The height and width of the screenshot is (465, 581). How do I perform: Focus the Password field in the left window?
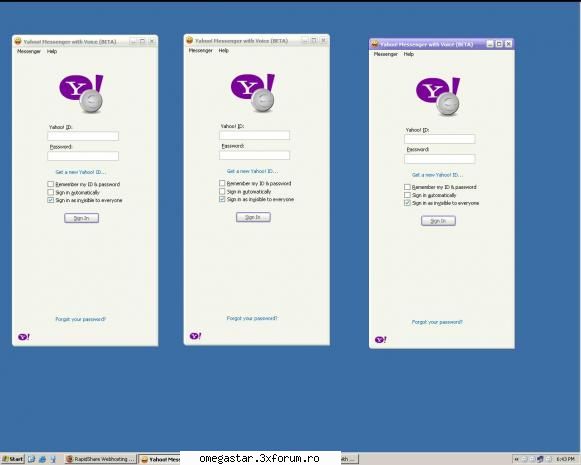coord(83,156)
